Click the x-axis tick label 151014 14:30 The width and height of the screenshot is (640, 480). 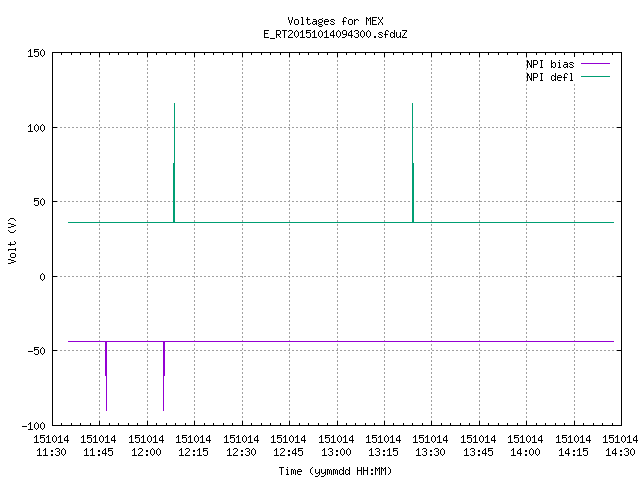pyautogui.click(x=620, y=446)
